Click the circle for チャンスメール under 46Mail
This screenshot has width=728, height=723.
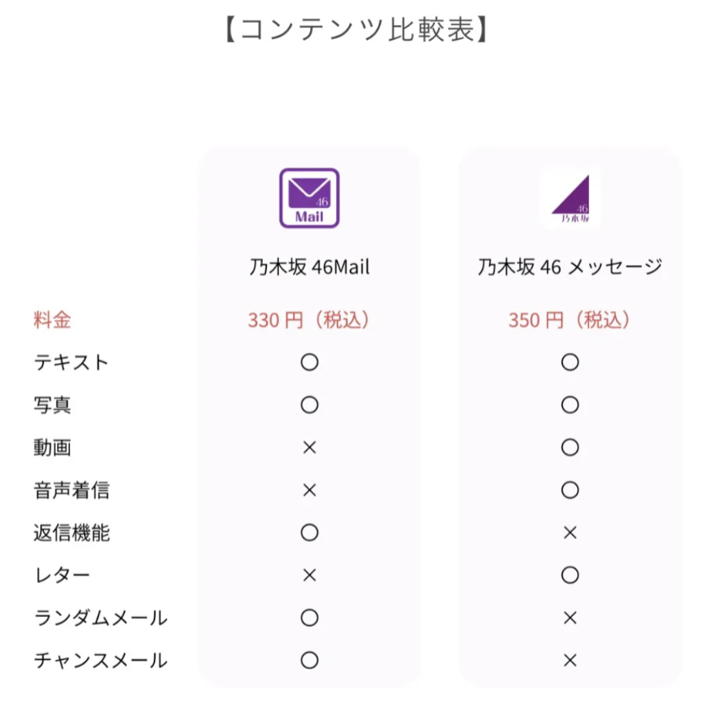[309, 661]
